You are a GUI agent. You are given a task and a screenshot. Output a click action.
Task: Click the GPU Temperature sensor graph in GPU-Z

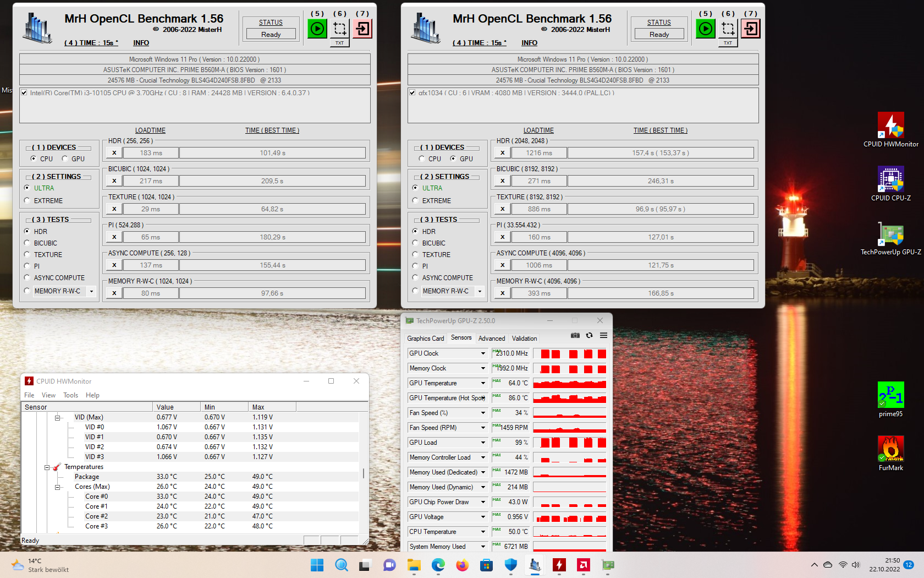(x=570, y=383)
